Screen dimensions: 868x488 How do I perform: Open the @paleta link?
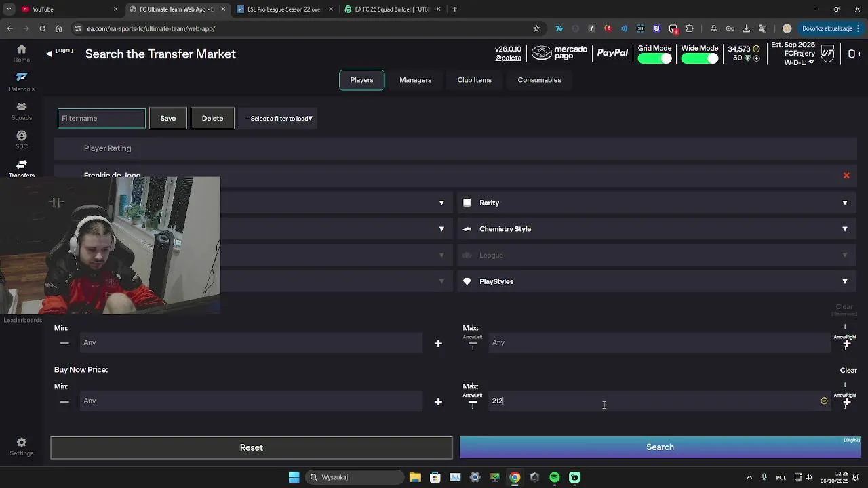point(508,58)
